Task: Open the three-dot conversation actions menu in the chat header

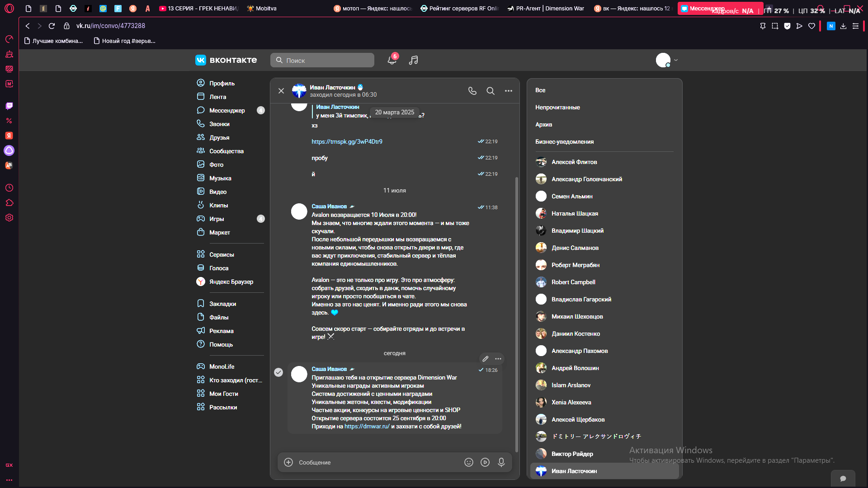Action: 509,91
